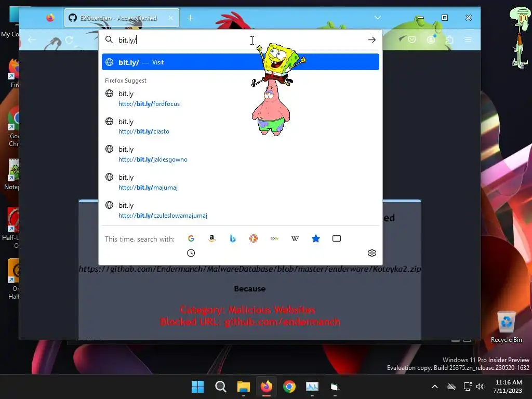Open search settings gear icon
This screenshot has width=532, height=399.
tap(372, 253)
